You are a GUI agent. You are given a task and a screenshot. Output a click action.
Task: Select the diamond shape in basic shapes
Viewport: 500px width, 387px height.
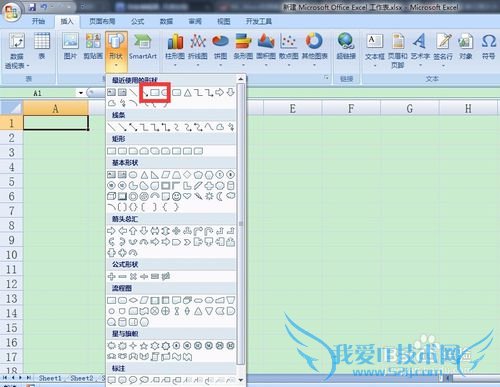[187, 174]
